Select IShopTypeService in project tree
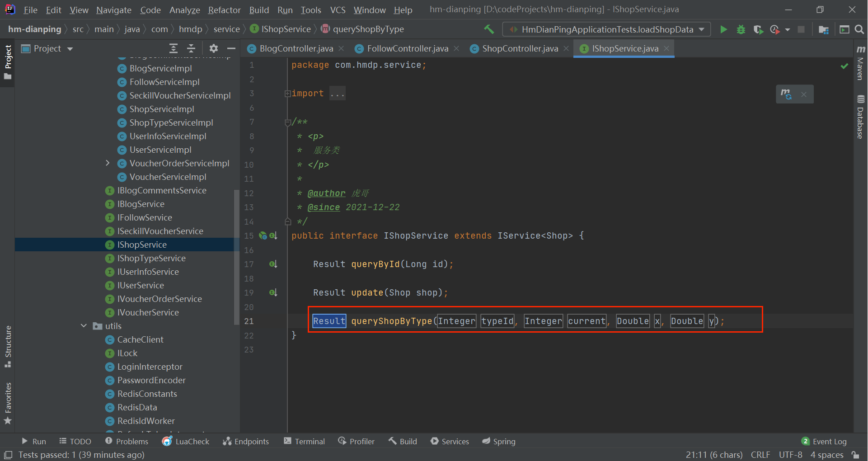 point(151,258)
